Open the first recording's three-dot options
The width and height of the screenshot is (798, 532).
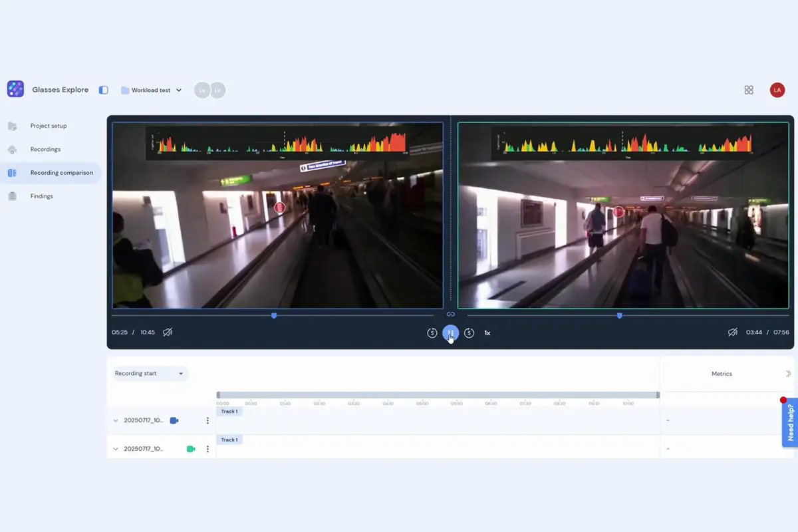(x=207, y=420)
